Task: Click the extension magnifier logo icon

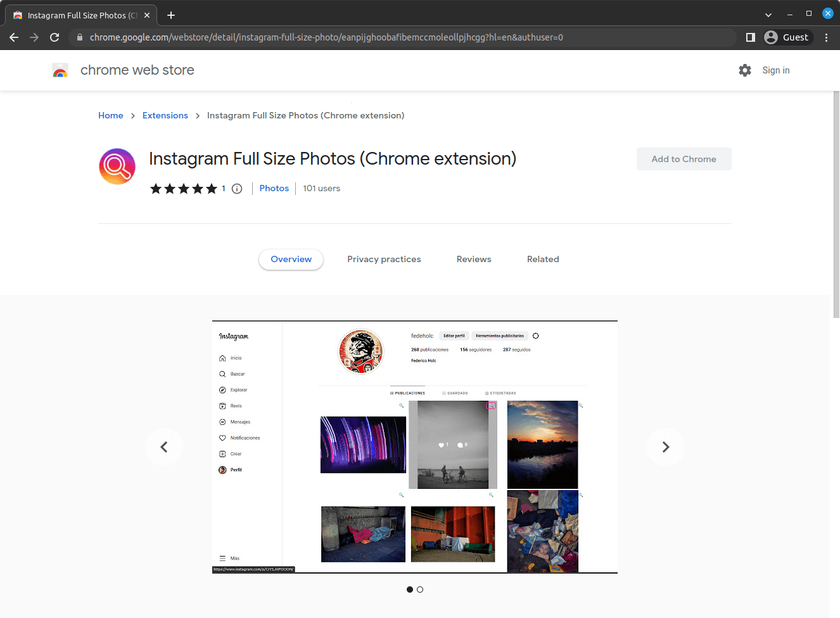Action: pos(117,167)
